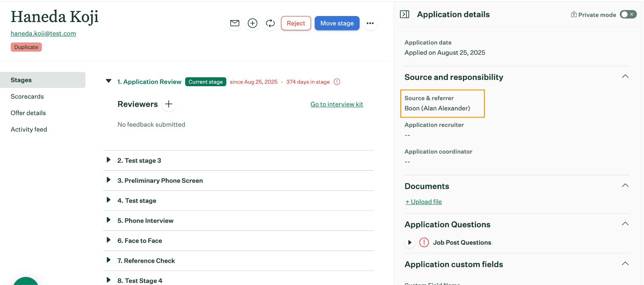Expand the Preliminary Phone Screen stage

click(108, 180)
